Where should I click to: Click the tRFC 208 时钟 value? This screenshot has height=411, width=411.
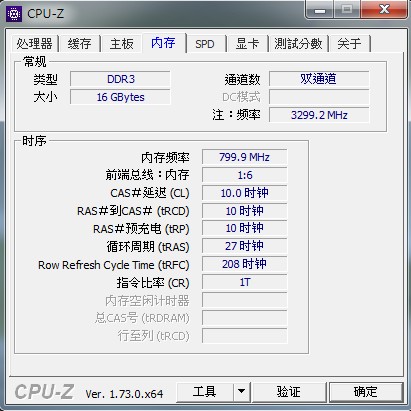[x=244, y=264]
